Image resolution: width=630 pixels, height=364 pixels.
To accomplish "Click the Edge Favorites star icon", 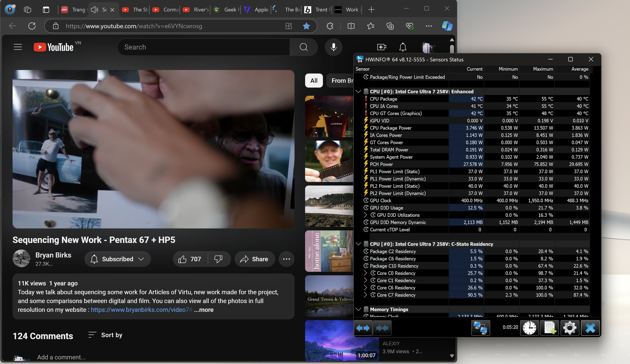I will 306,25.
